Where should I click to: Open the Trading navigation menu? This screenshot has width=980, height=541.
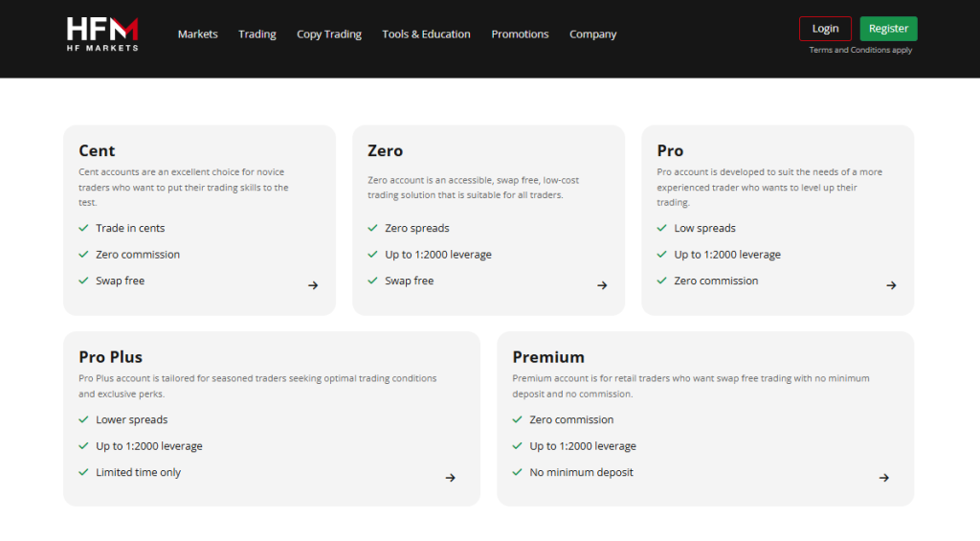click(x=256, y=34)
